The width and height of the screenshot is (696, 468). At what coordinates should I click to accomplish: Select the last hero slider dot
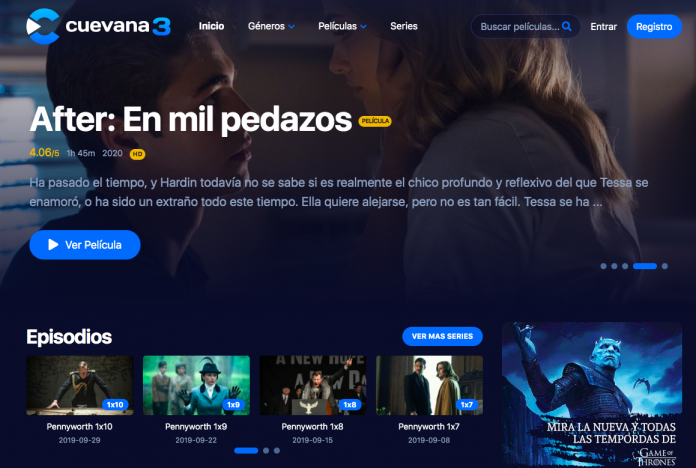664,266
